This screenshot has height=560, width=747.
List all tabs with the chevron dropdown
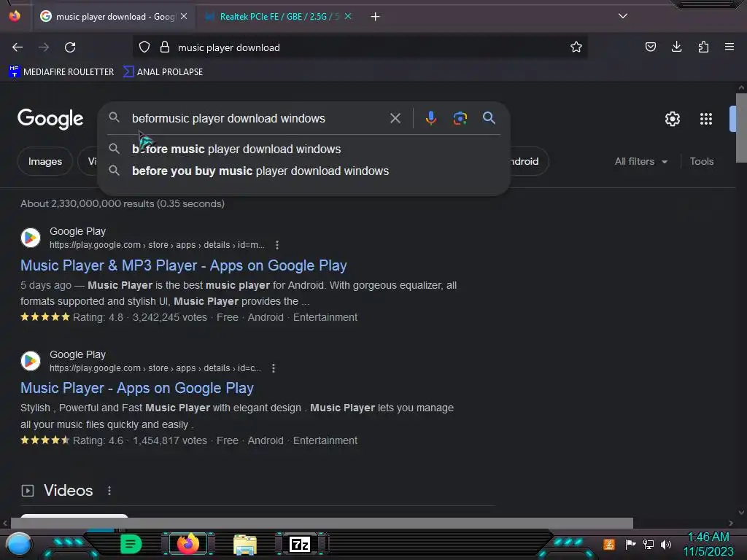tap(623, 16)
